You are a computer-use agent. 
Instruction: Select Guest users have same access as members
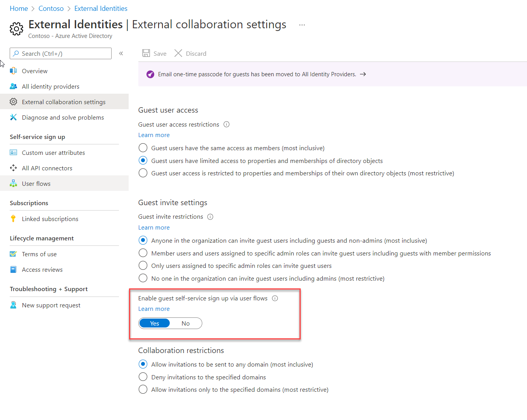pos(143,148)
